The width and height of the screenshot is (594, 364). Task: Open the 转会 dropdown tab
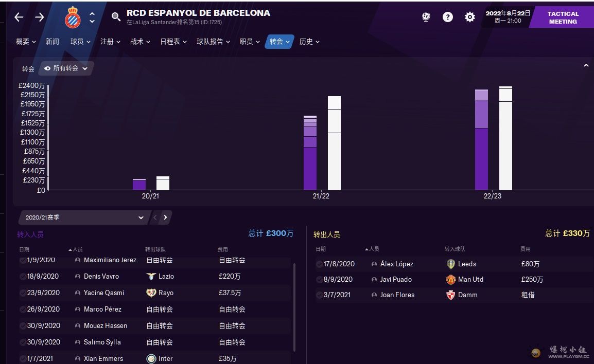(279, 42)
